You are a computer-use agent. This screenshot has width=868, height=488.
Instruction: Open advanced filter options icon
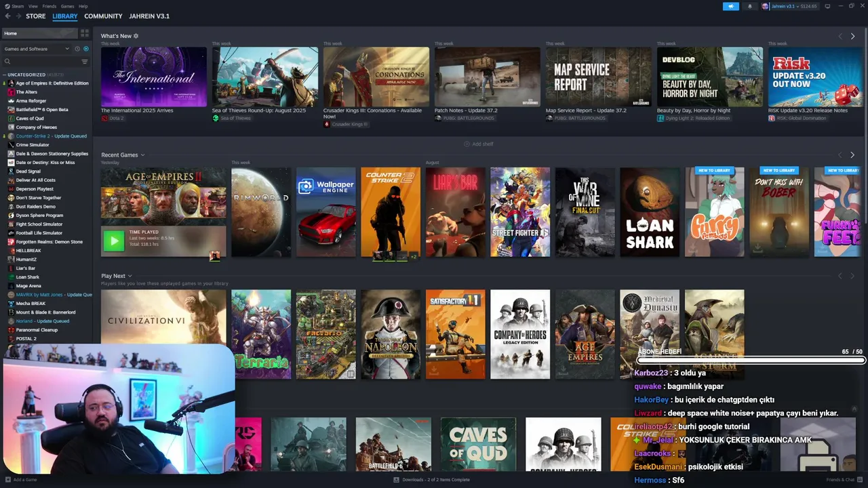point(85,62)
